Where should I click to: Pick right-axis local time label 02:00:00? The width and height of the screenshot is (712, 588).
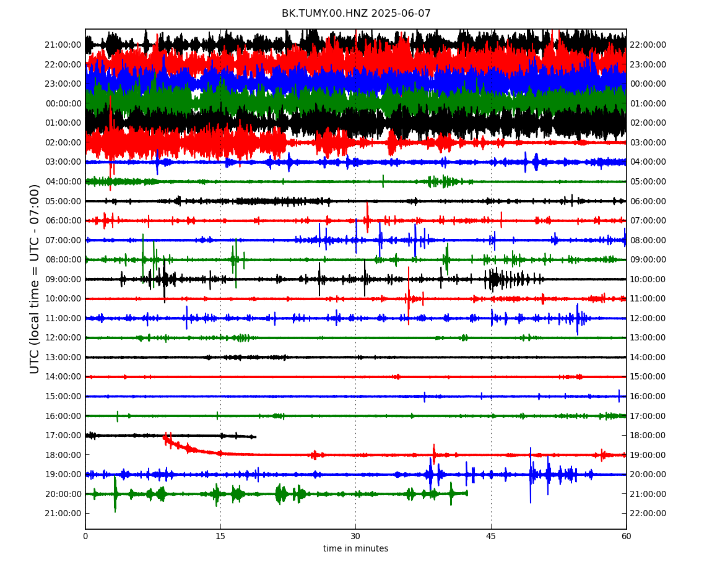point(648,123)
